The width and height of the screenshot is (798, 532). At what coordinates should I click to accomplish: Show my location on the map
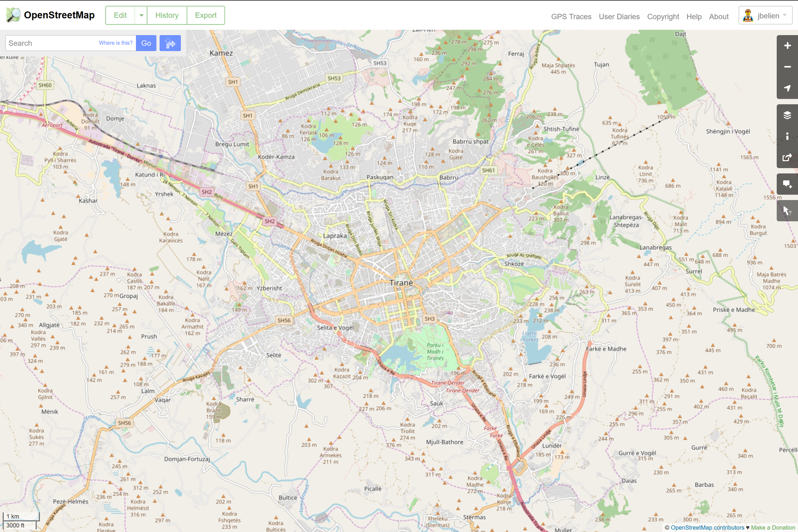click(x=787, y=88)
